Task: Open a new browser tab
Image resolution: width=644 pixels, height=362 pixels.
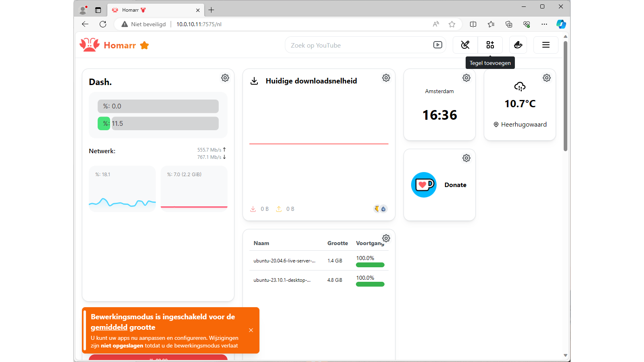Action: pyautogui.click(x=211, y=10)
